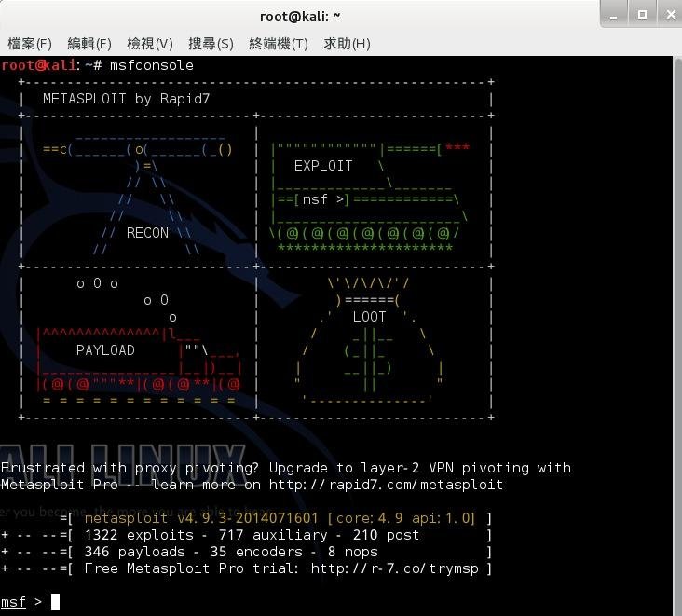
Task: Click the 'root@kali: ~' window title
Action: (300, 17)
